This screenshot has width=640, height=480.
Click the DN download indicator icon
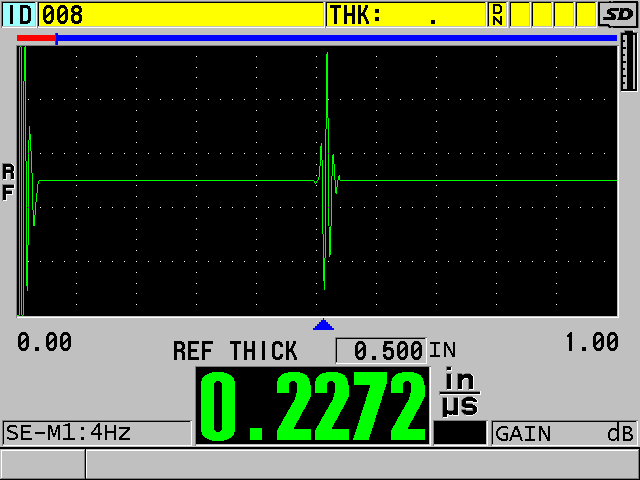(x=497, y=14)
